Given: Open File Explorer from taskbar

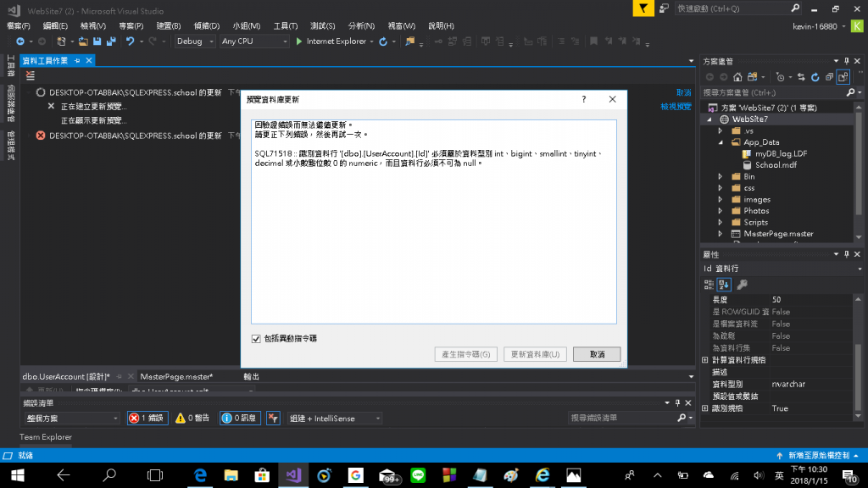Looking at the screenshot, I should 231,475.
